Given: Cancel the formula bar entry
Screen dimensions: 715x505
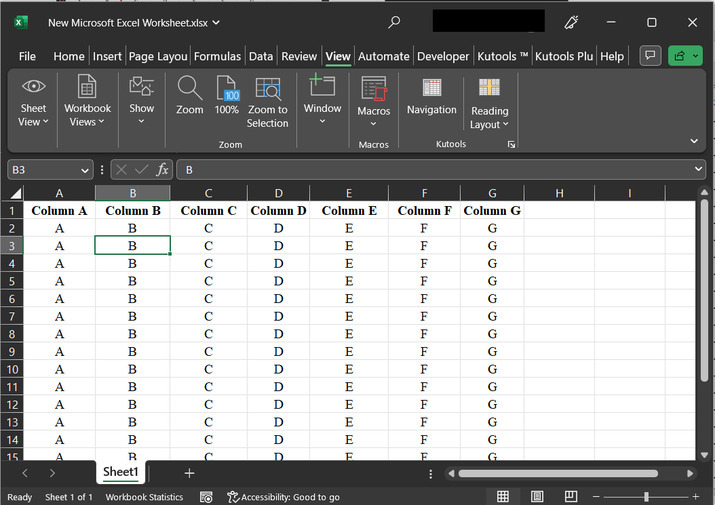Looking at the screenshot, I should pos(121,170).
